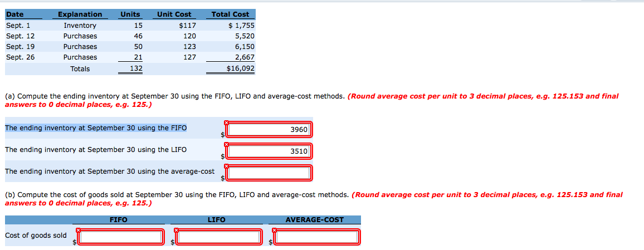
Task: Click the average-cost ending inventory input field
Action: 269,173
